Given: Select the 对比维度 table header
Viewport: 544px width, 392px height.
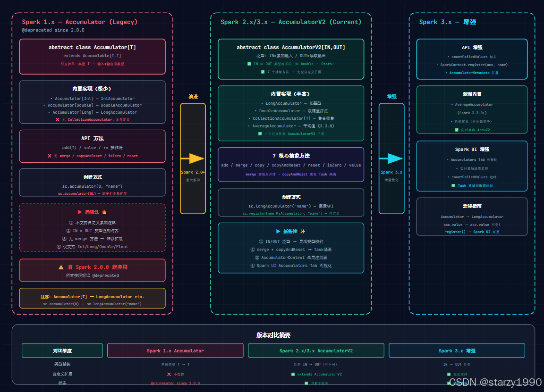Looking at the screenshot, I should [x=62, y=350].
